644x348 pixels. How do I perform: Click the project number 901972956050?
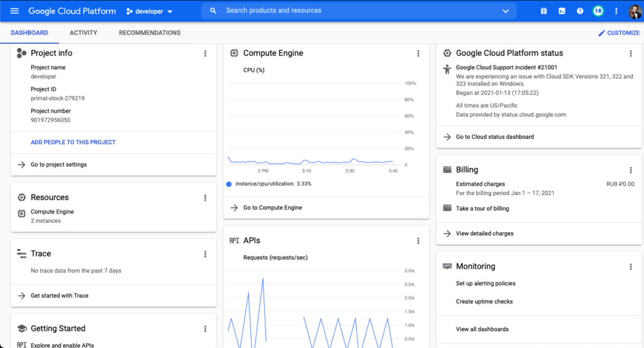(x=50, y=120)
